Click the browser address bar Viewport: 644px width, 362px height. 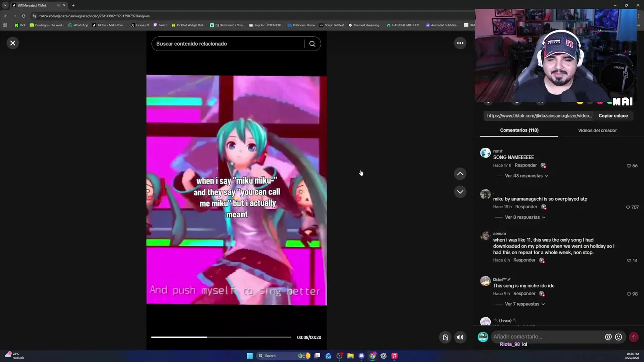pos(252,16)
